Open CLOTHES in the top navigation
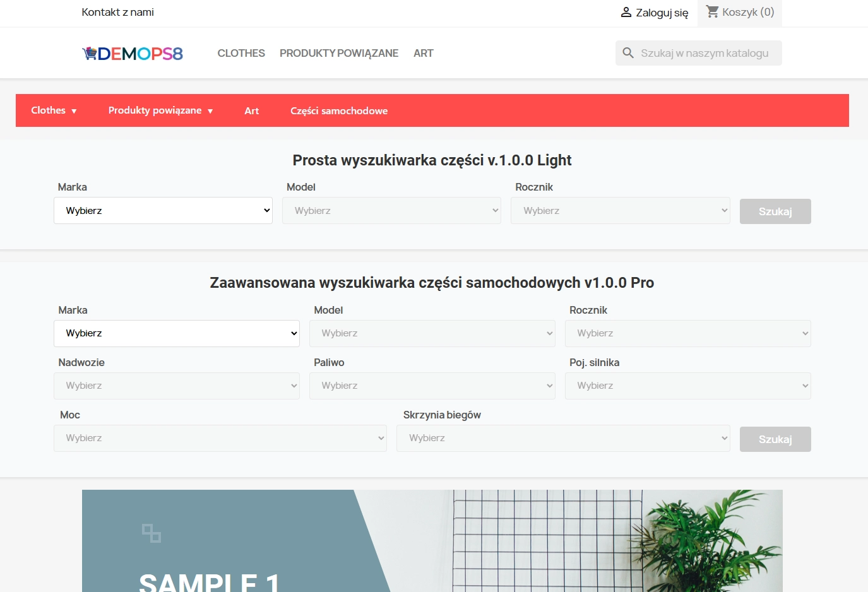Screen dimensions: 868x592 click(241, 54)
